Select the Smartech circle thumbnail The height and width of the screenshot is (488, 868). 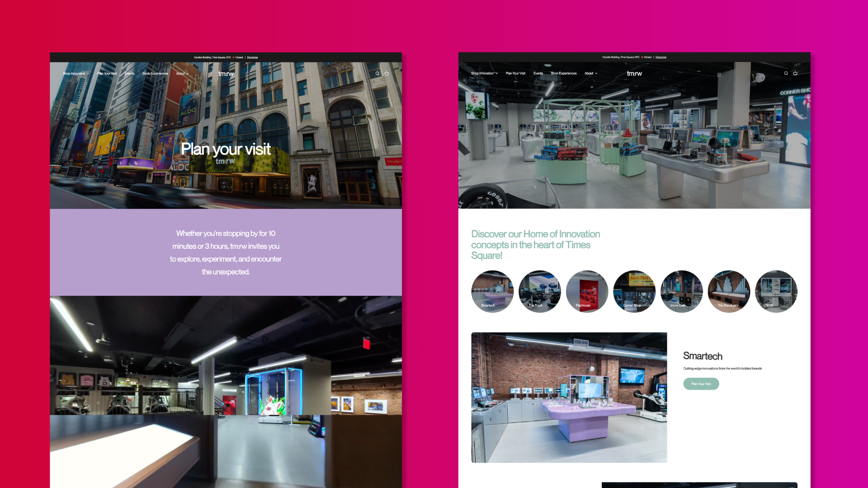click(x=492, y=291)
